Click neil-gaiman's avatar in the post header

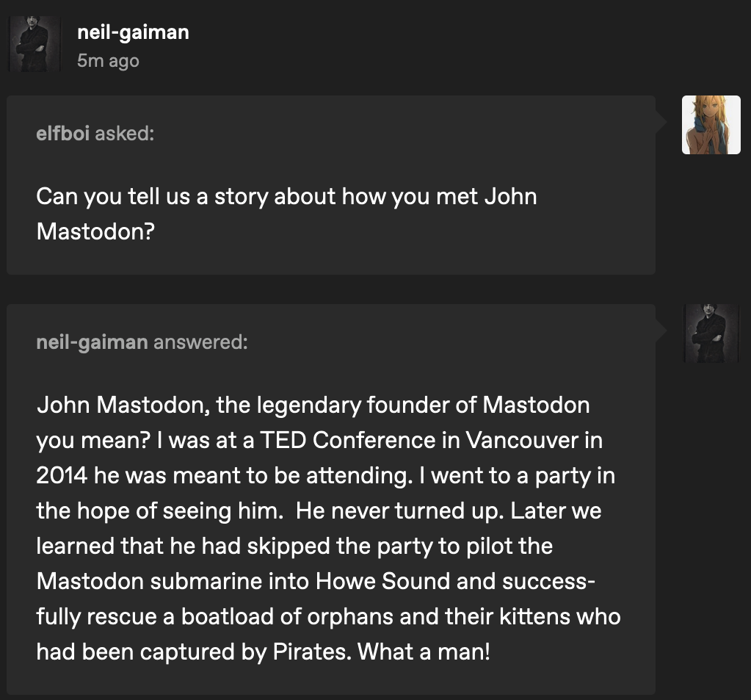[35, 44]
